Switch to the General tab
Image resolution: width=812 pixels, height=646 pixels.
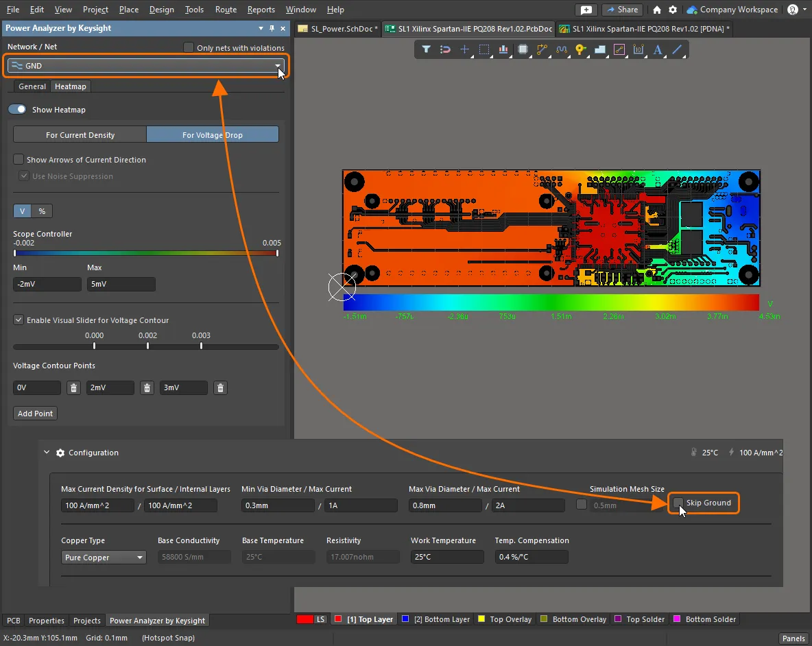(32, 86)
